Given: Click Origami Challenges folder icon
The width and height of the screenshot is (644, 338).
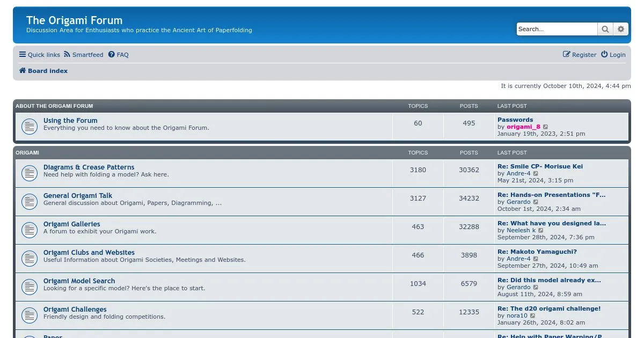Looking at the screenshot, I should click(29, 315).
